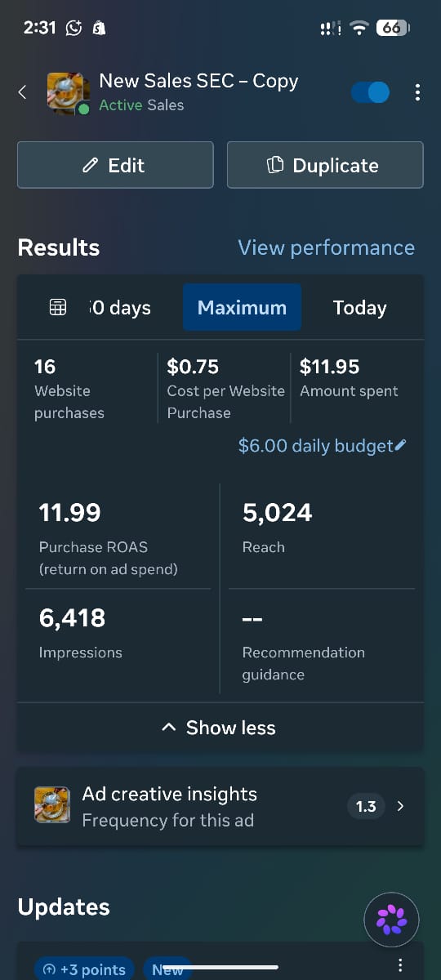Tap the $11.95 Amount spent metric
The height and width of the screenshot is (980, 441).
tap(349, 378)
